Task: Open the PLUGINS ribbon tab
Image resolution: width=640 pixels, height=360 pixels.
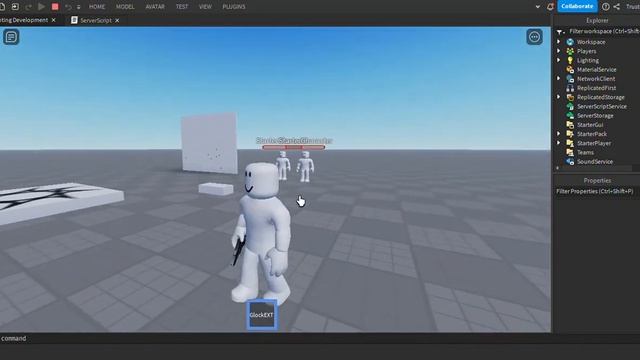Action: [x=234, y=7]
